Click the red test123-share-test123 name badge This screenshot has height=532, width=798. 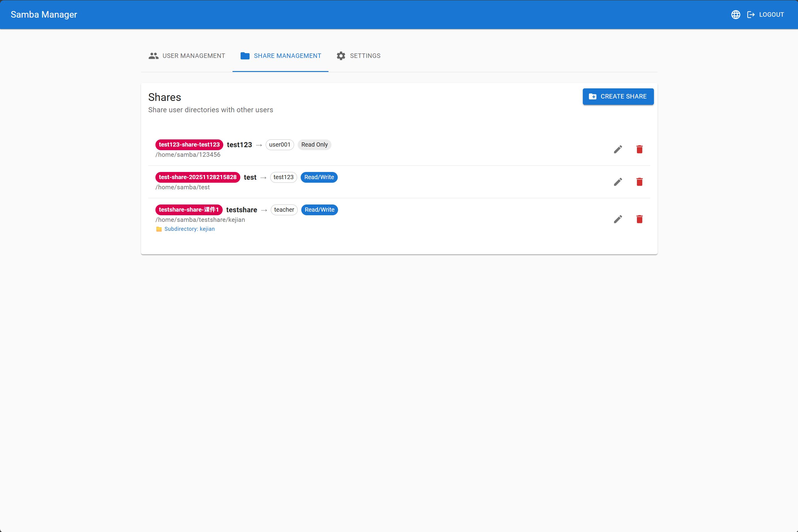click(189, 144)
